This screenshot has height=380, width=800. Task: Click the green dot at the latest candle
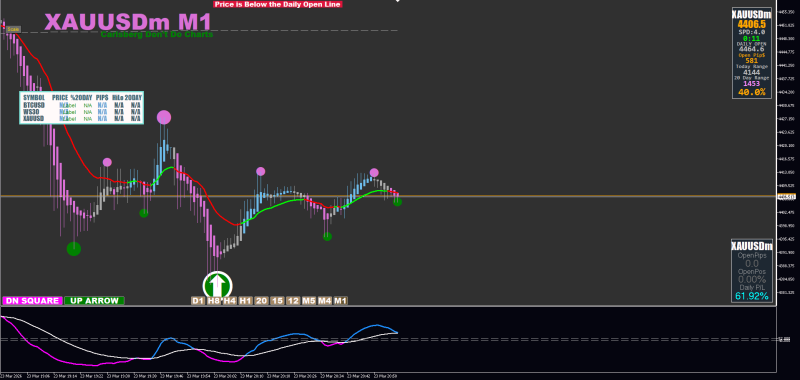(397, 202)
